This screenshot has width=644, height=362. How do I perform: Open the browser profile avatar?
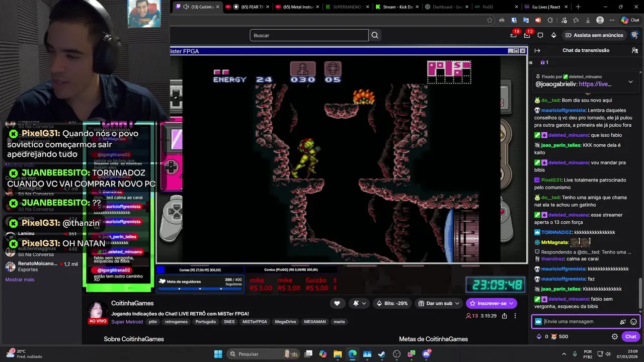tap(600, 20)
